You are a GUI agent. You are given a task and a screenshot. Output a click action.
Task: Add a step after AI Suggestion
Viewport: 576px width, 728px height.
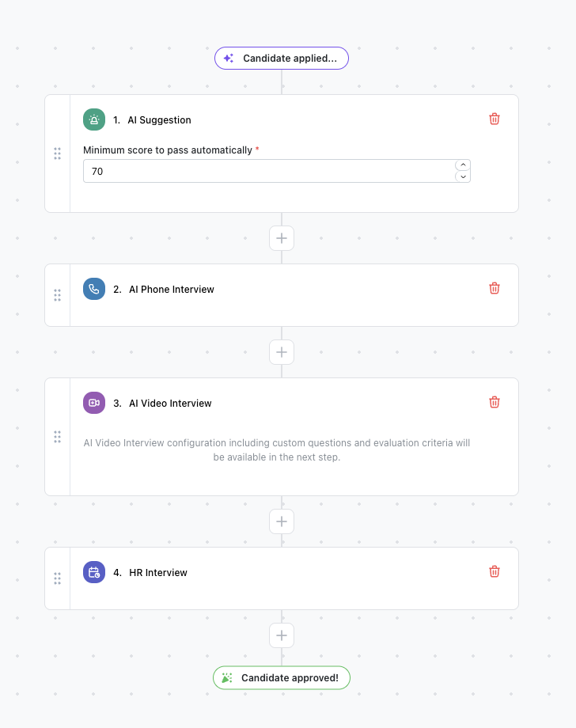(x=282, y=238)
